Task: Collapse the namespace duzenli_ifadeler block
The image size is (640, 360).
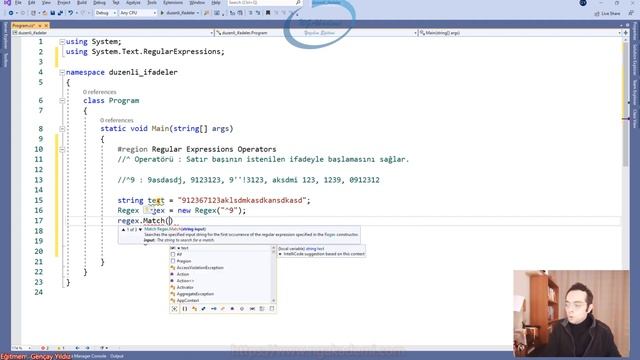Action: coord(62,72)
